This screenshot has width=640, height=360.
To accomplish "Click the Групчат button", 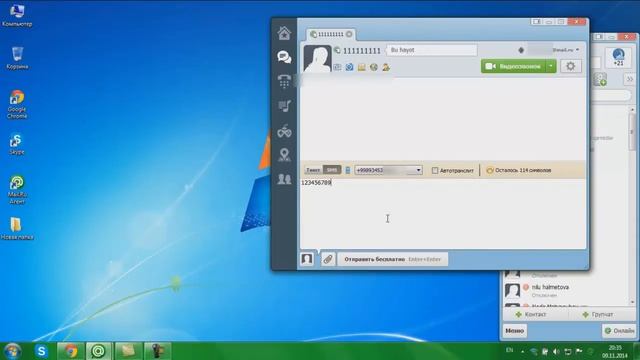I will tap(598, 314).
